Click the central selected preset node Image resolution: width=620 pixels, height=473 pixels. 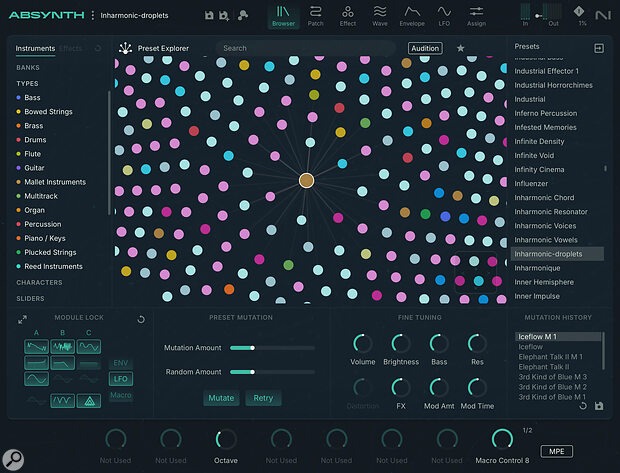click(x=306, y=181)
